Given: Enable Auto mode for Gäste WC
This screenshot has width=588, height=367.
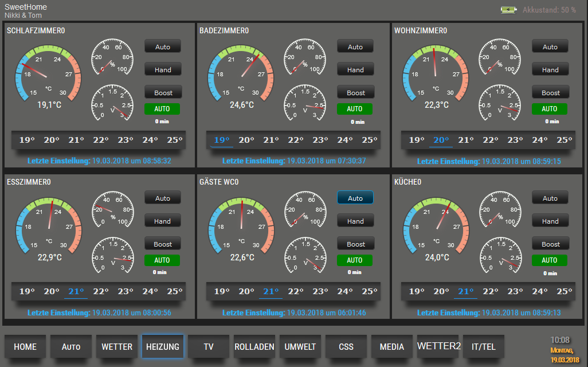Looking at the screenshot, I should pos(355,198).
